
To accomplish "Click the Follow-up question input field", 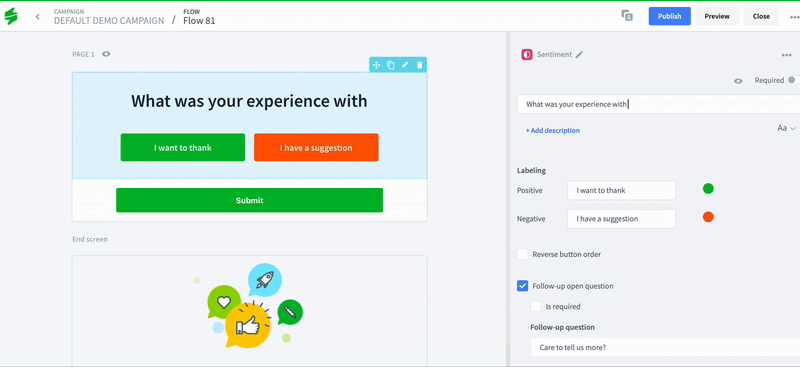I will 665,348.
